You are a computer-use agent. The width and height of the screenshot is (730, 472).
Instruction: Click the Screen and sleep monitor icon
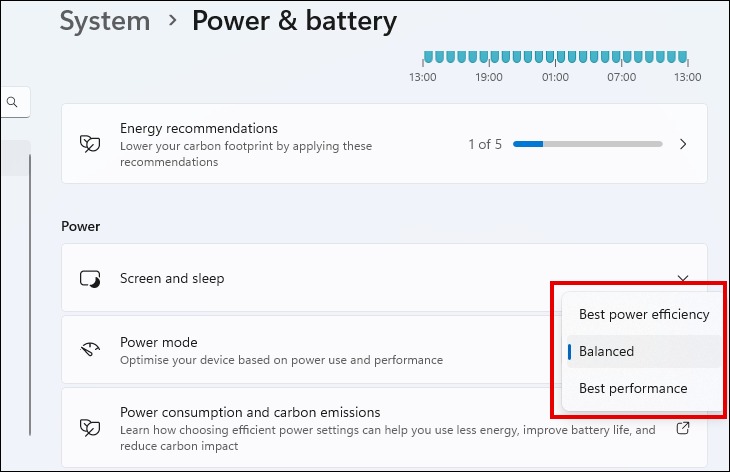point(90,279)
